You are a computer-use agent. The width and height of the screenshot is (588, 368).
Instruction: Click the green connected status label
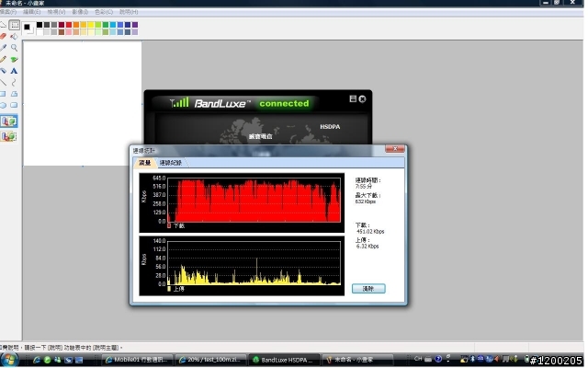point(285,104)
